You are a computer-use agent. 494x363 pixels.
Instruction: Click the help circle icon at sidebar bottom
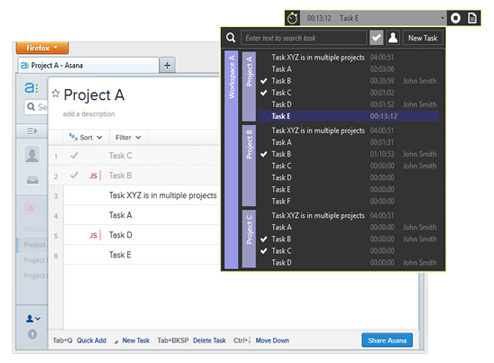point(32,334)
